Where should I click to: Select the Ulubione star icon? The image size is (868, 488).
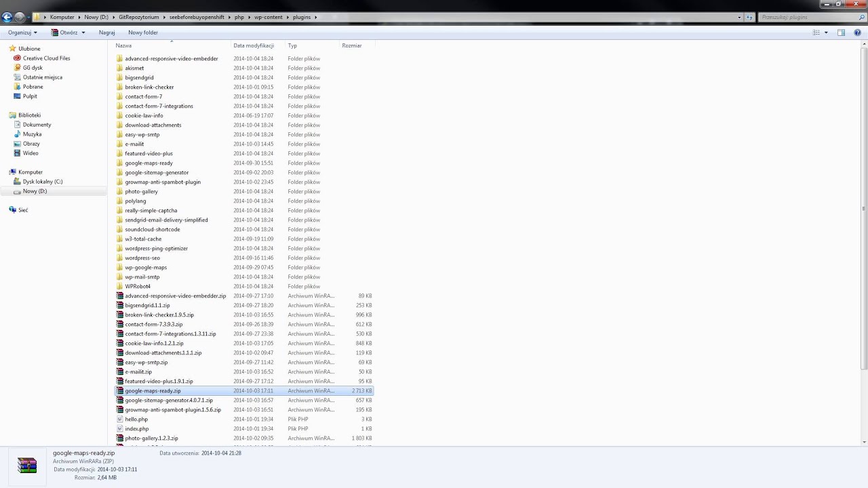[x=13, y=49]
